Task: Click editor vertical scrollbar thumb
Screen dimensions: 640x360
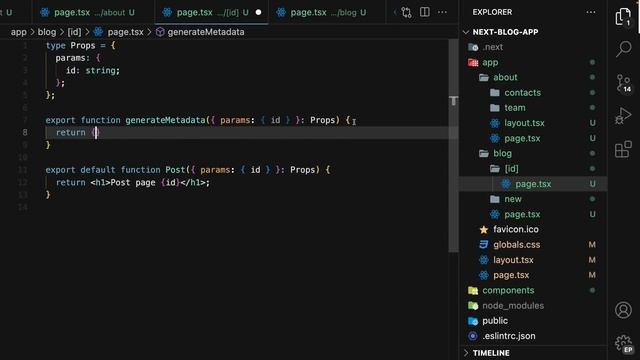Action: coord(453,146)
